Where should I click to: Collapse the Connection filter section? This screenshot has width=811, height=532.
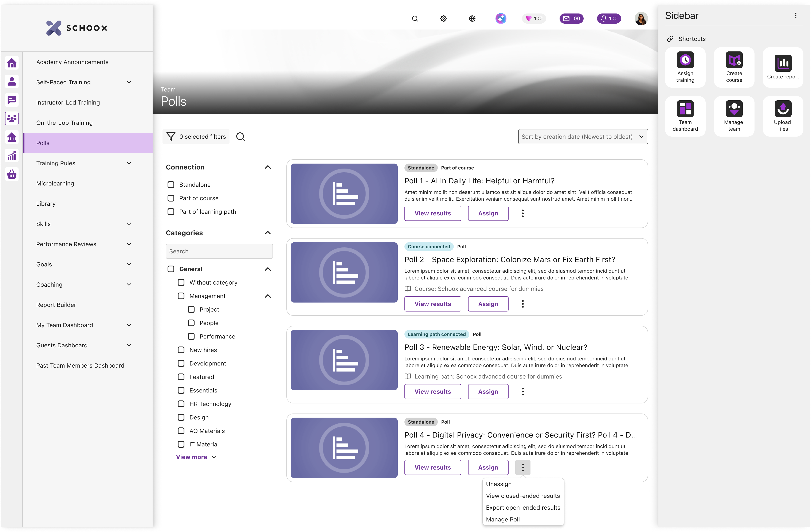tap(268, 167)
